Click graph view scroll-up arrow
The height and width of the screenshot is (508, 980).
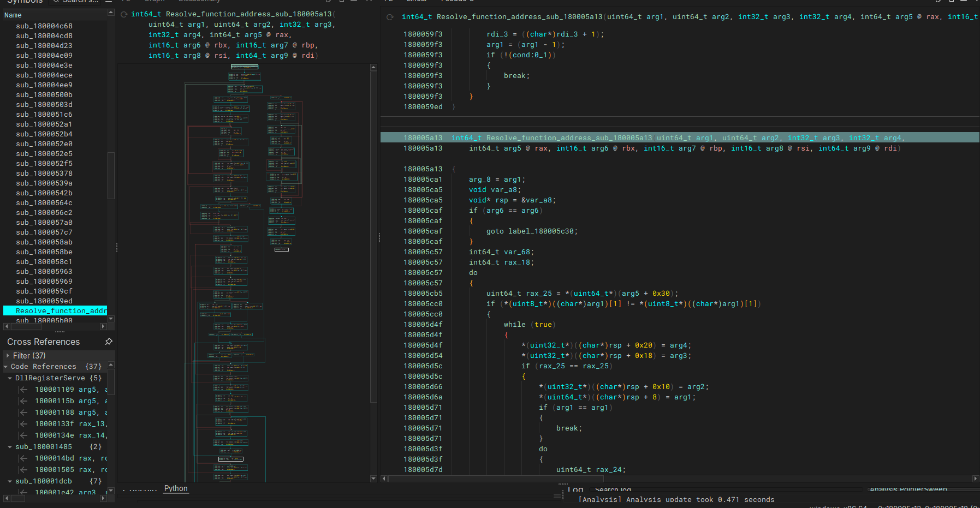373,68
